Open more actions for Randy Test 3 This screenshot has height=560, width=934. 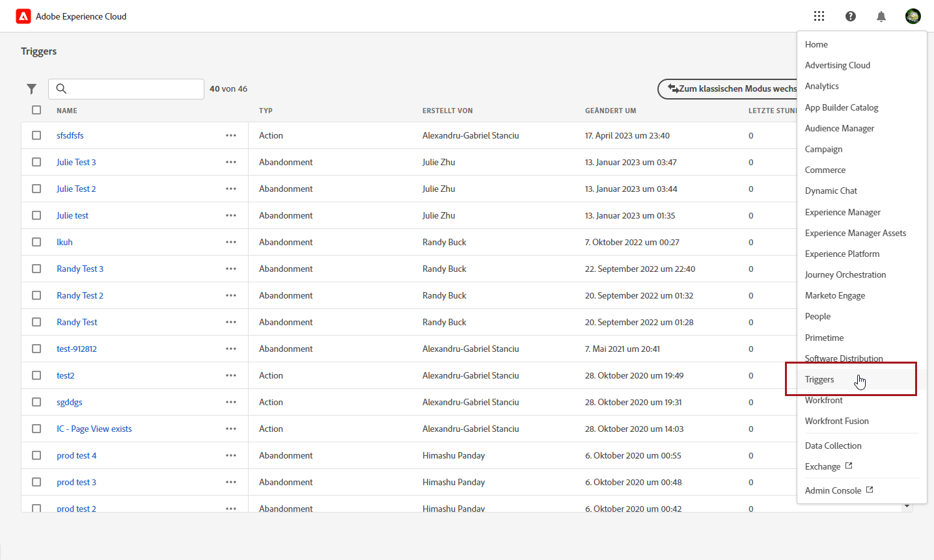coord(231,269)
